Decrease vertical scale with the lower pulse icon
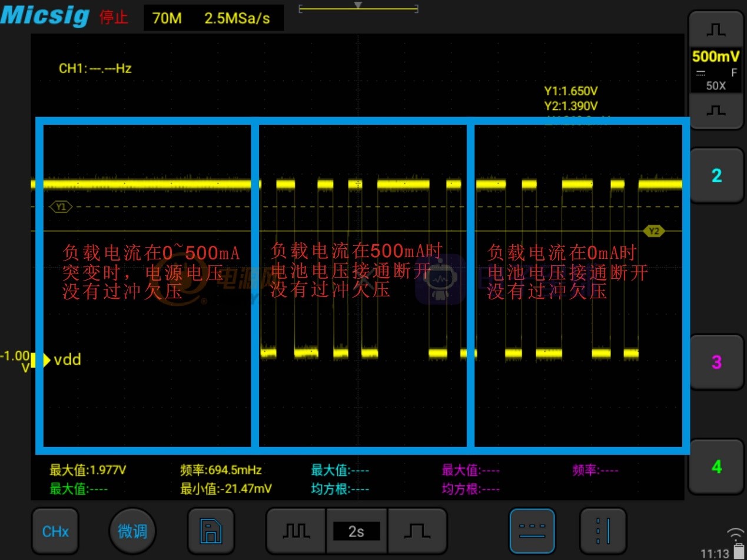This screenshot has width=747, height=560. coord(716,111)
